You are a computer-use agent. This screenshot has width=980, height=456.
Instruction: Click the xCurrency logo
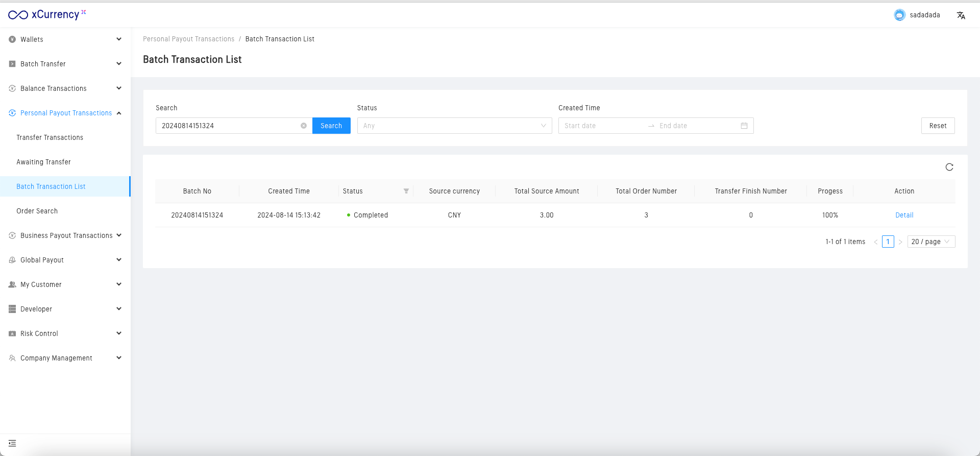tap(47, 14)
